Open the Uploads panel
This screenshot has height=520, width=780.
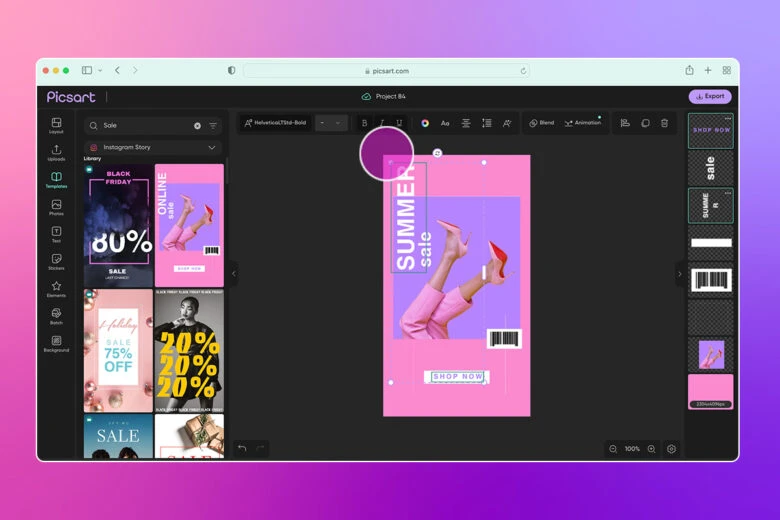coord(56,152)
